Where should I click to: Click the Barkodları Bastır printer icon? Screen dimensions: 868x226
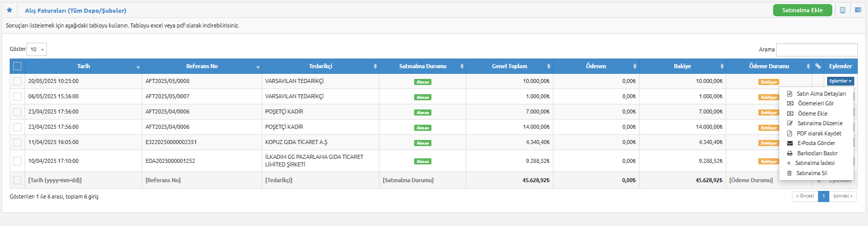point(790,153)
